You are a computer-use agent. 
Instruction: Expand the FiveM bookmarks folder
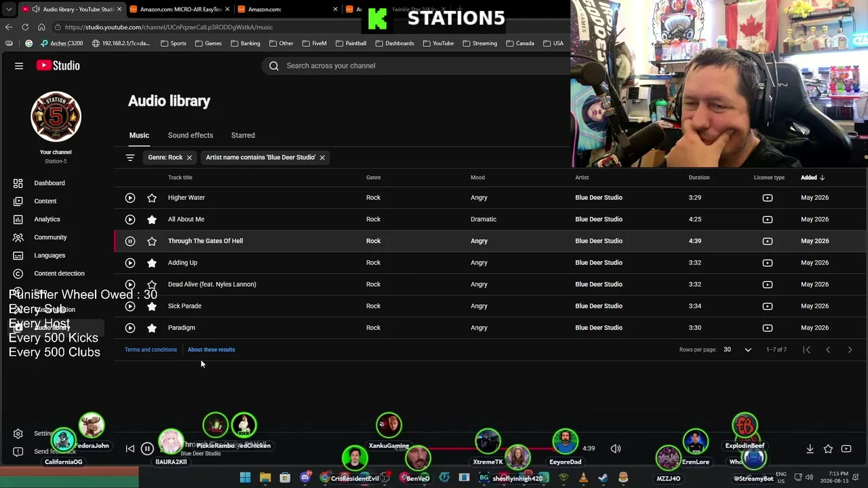(x=315, y=43)
